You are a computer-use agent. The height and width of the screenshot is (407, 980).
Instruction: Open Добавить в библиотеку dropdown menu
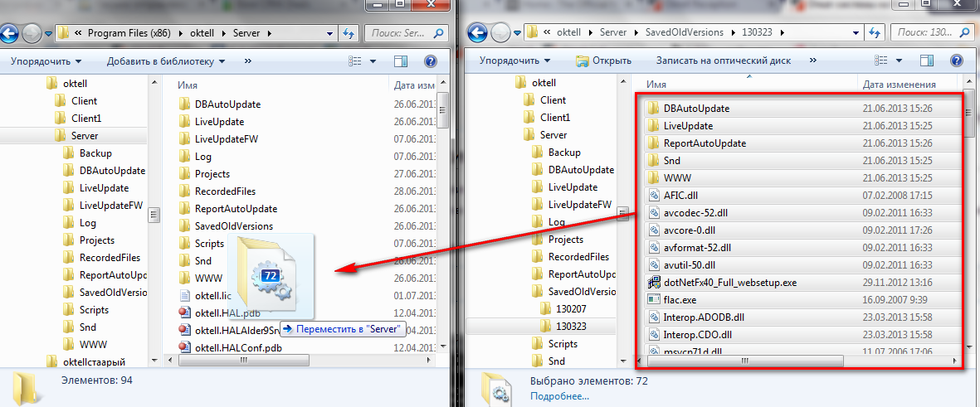point(166,61)
